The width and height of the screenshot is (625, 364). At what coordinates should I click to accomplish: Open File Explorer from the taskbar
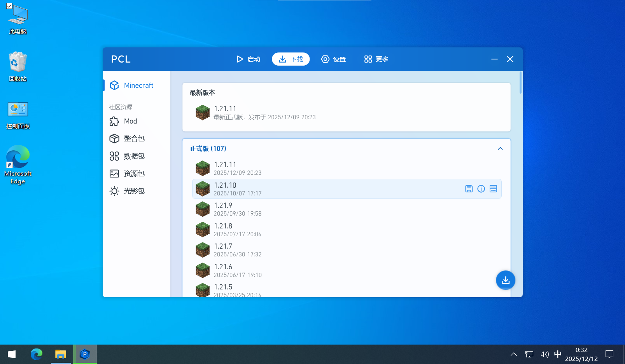(x=61, y=354)
